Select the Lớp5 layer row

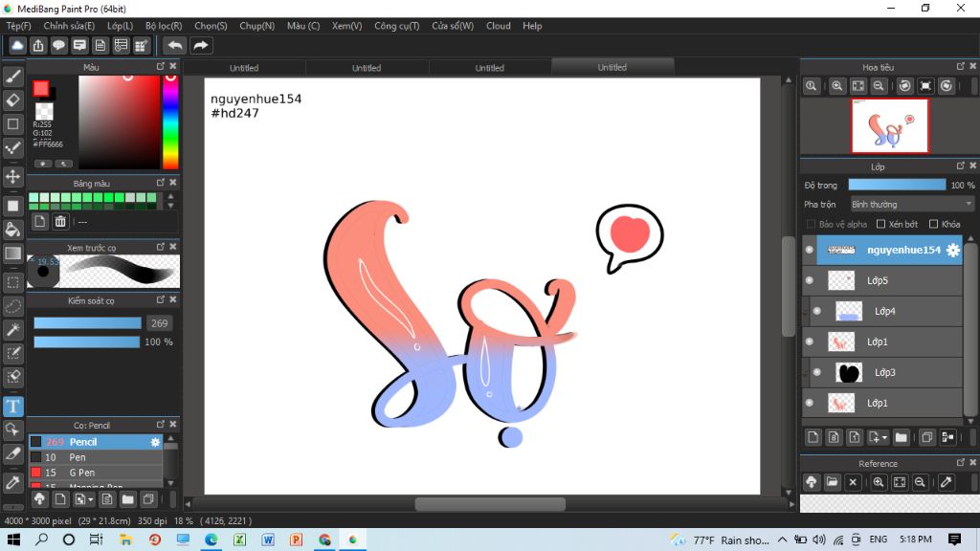[882, 280]
